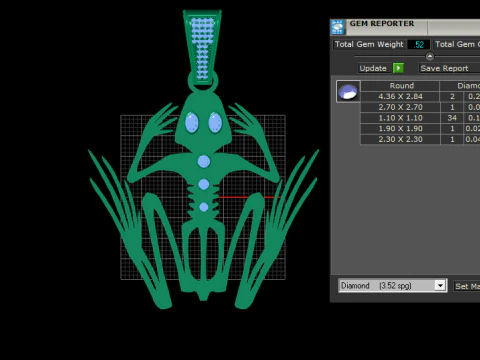Click quantity 2 in the 4.36 X 2.84 row

point(452,96)
